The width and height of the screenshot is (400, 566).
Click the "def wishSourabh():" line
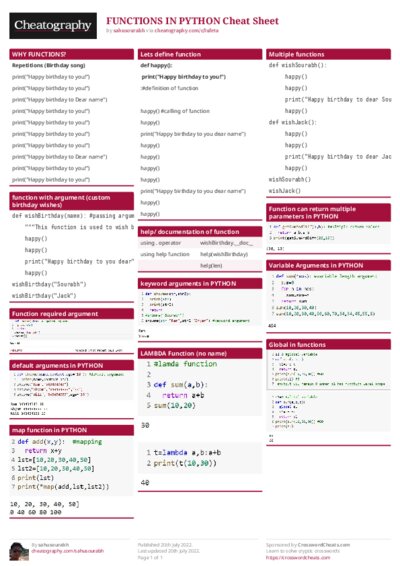pos(297,65)
